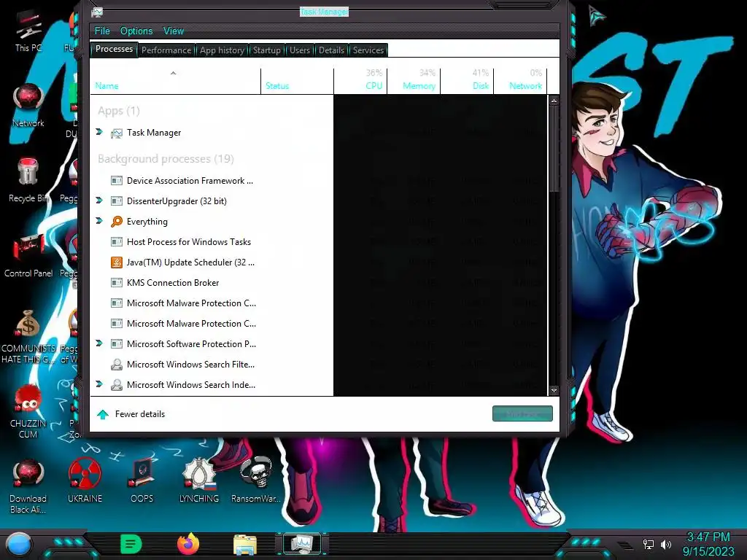Click the scrollbar down arrow
This screenshot has width=747, height=560.
tap(554, 391)
